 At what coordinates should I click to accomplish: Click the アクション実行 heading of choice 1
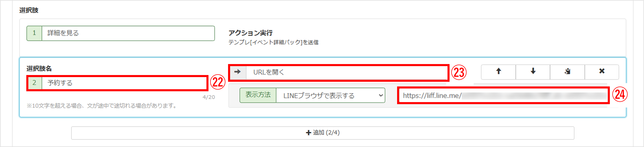pos(250,33)
